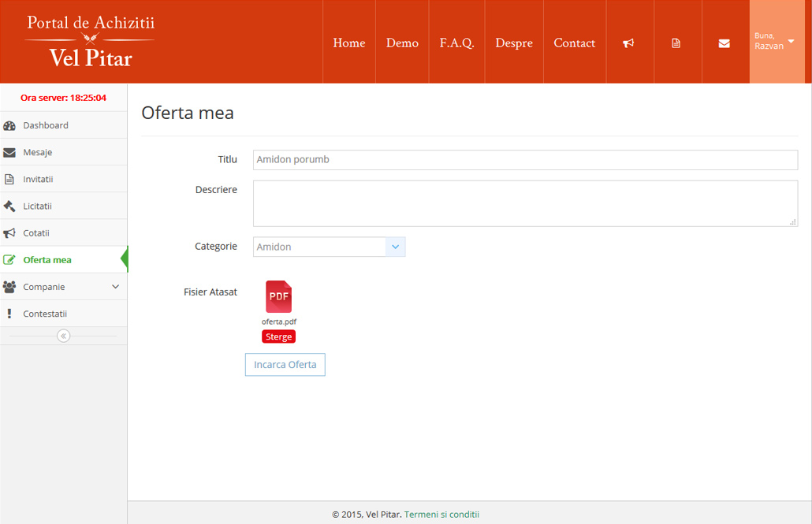Click the Incarca Oferta button

[285, 365]
